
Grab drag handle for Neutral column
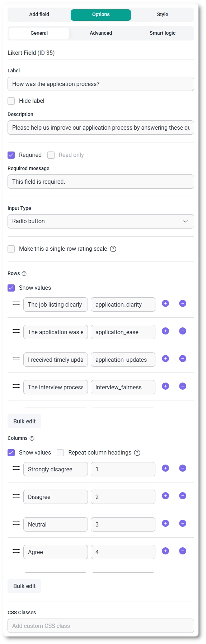point(16,523)
